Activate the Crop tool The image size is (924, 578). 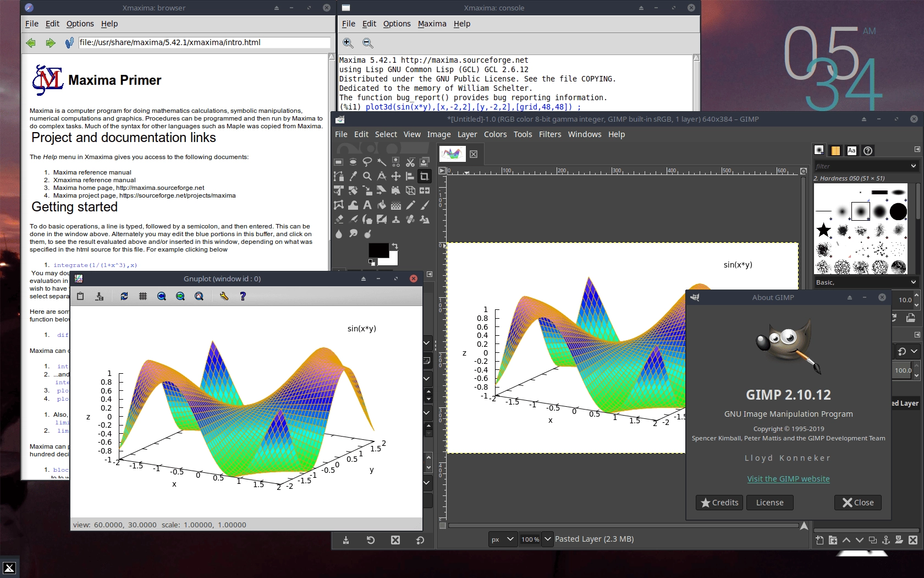(425, 176)
